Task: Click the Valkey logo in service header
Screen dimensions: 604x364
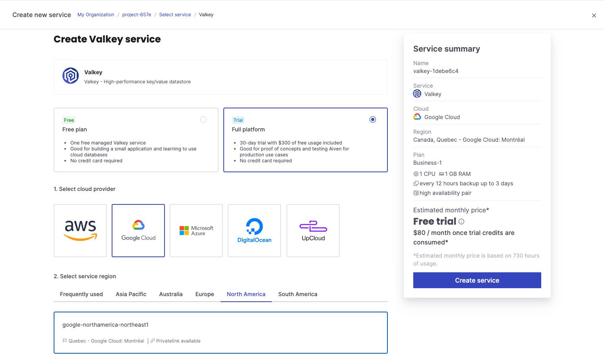Action: click(x=70, y=76)
